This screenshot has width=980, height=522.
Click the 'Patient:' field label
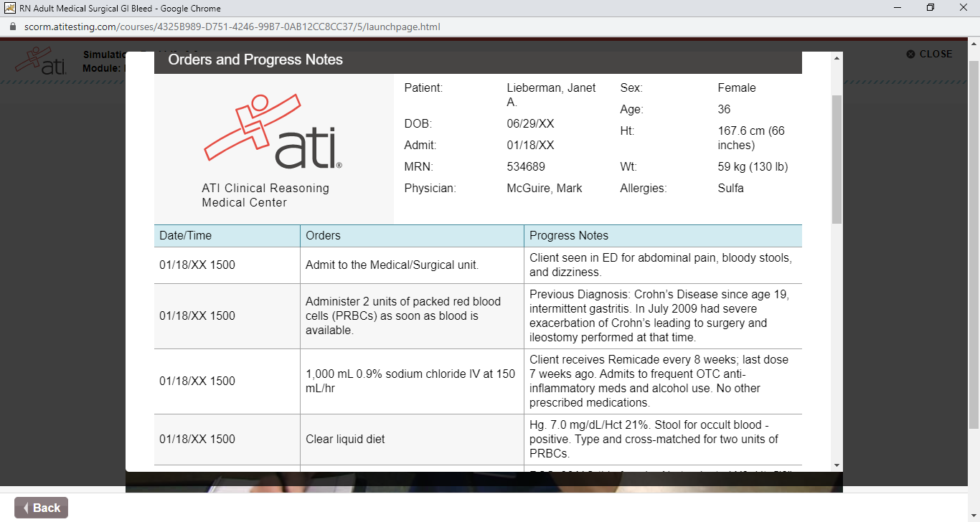point(423,88)
